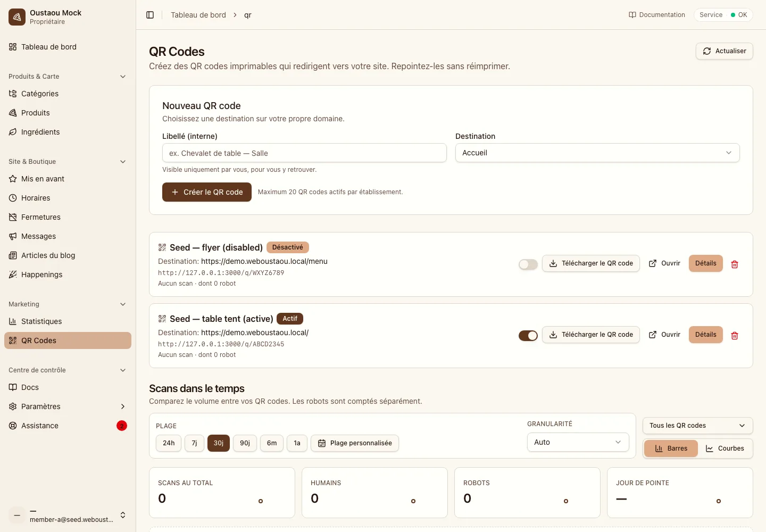
Task: Collapse the Marketing section
Action: [x=68, y=304]
